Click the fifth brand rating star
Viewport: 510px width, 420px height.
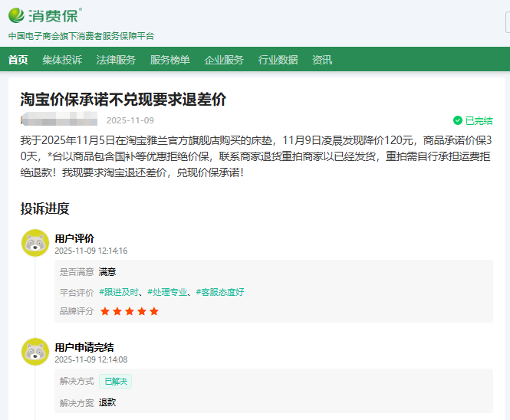[x=154, y=311]
